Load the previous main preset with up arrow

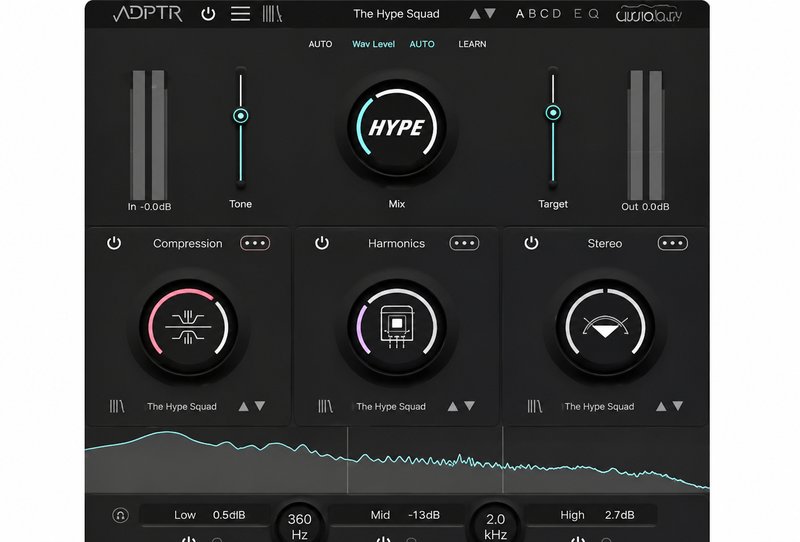pos(475,14)
